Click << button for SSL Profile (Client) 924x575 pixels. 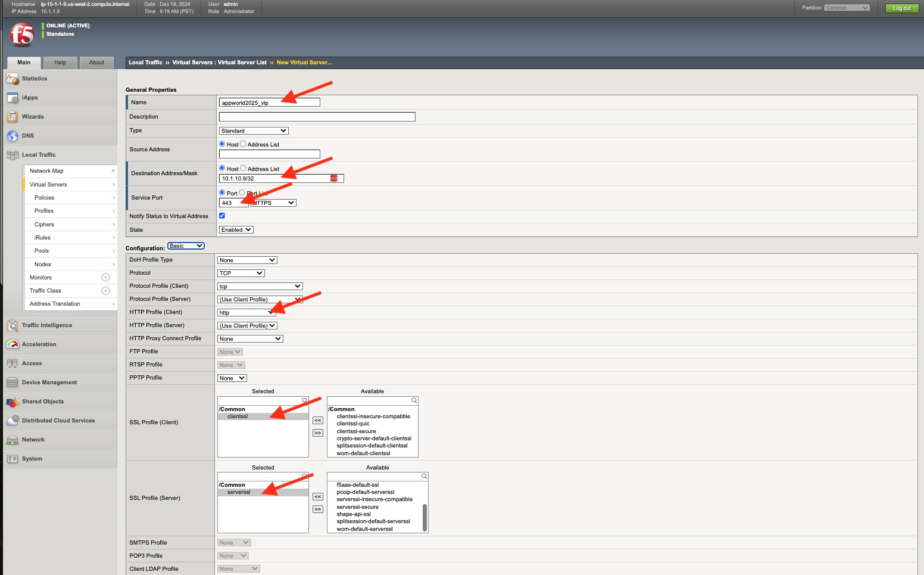[x=318, y=421]
